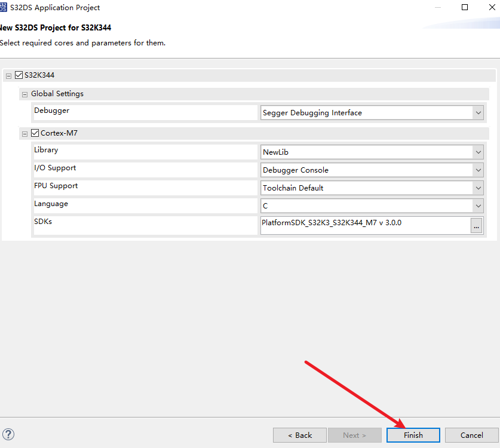Screen dimensions: 500x448
Task: Maximize the S32DS Application Project window
Action: (465, 7)
